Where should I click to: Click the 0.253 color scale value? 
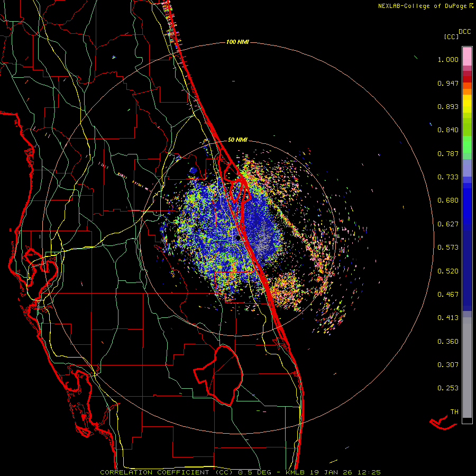click(448, 388)
